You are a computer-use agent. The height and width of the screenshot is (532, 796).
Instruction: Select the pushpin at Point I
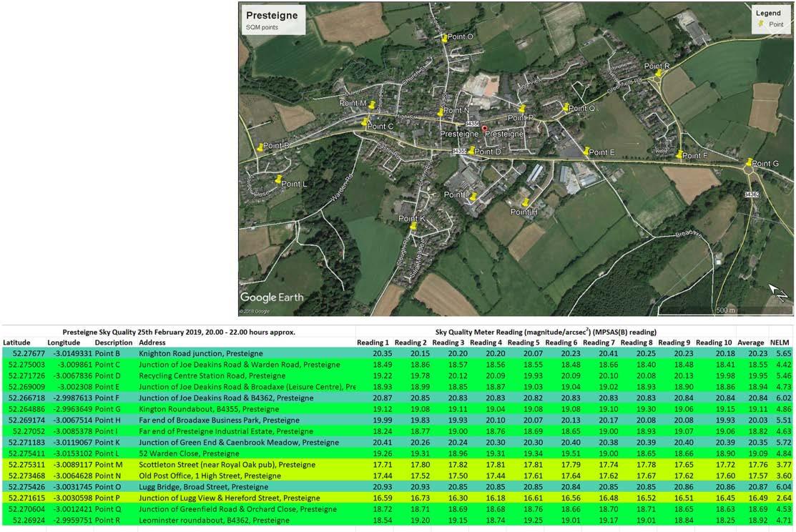[473, 196]
